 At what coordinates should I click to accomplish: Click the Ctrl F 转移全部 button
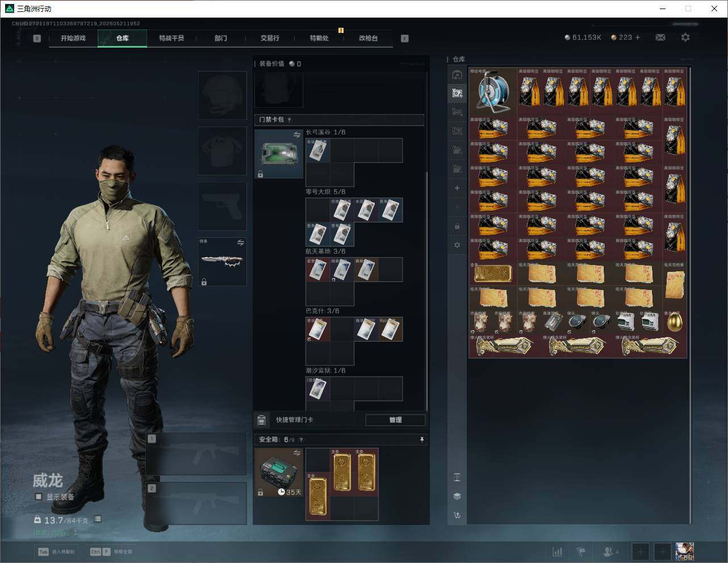click(x=111, y=552)
